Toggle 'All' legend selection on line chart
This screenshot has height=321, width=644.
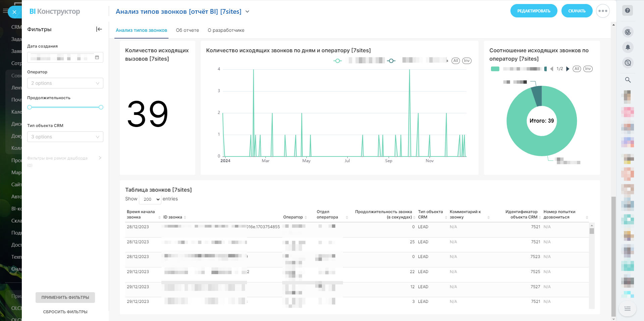point(455,61)
